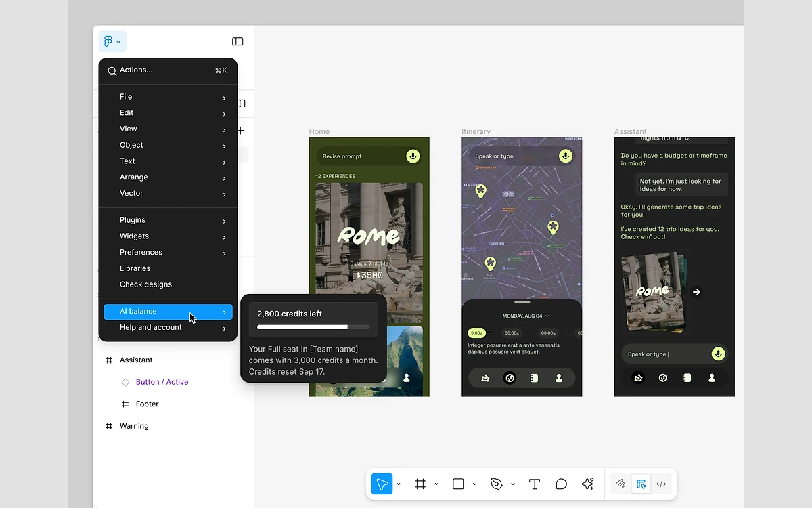The height and width of the screenshot is (508, 812).
Task: Click microphone icon in Revise prompt bar
Action: tap(413, 156)
